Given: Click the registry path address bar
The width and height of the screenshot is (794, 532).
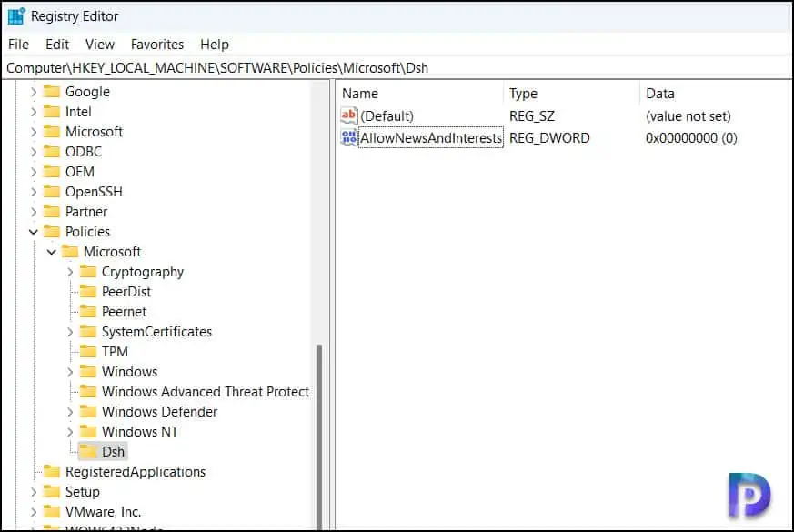Looking at the screenshot, I should (397, 68).
